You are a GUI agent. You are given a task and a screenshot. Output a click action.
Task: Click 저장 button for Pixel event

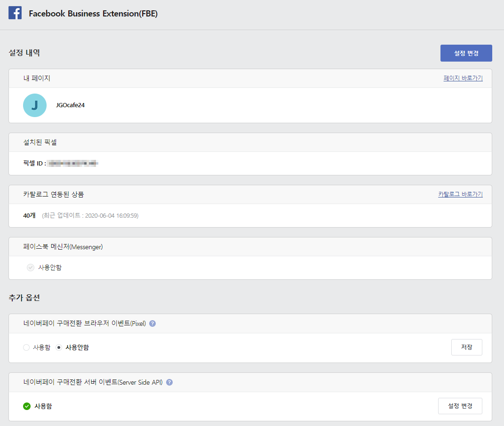click(x=467, y=347)
